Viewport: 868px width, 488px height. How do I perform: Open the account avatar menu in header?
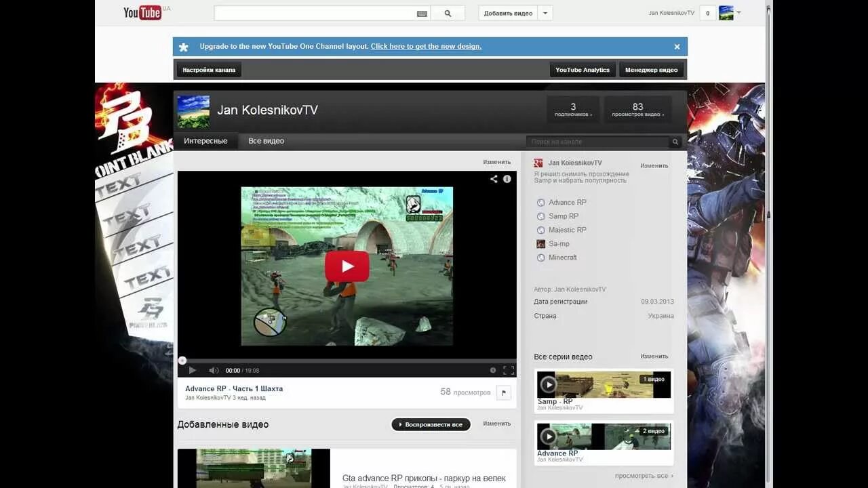[x=726, y=13]
